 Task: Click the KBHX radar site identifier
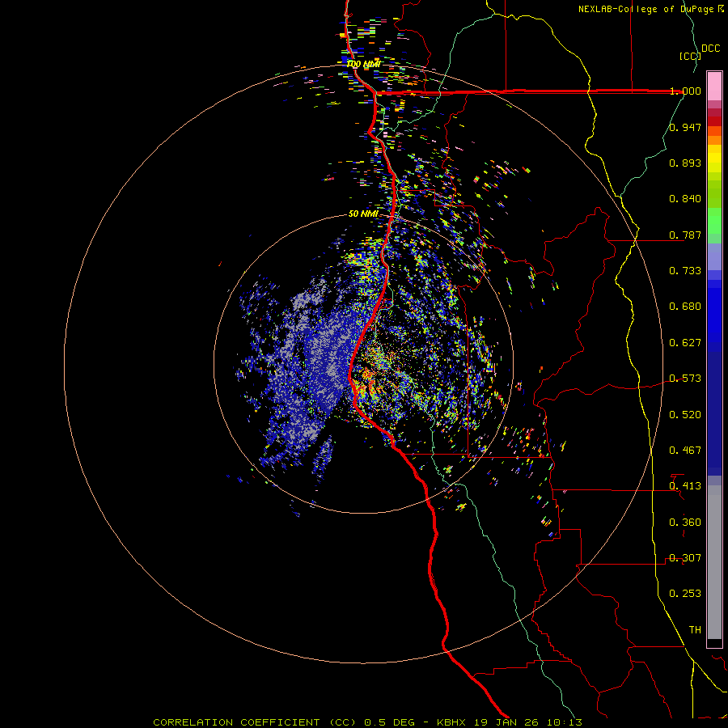[451, 722]
